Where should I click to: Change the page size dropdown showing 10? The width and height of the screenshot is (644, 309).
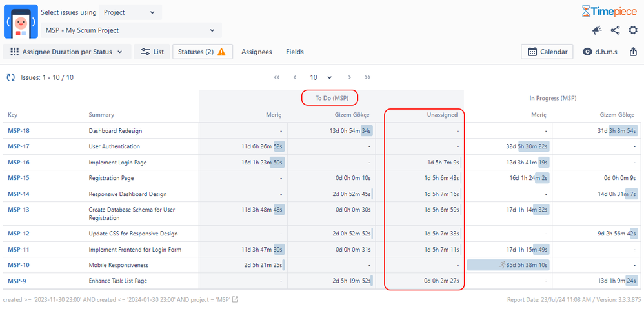coord(321,77)
